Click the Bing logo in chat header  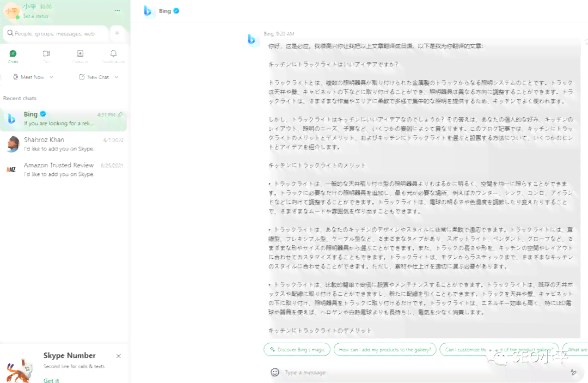pyautogui.click(x=148, y=11)
